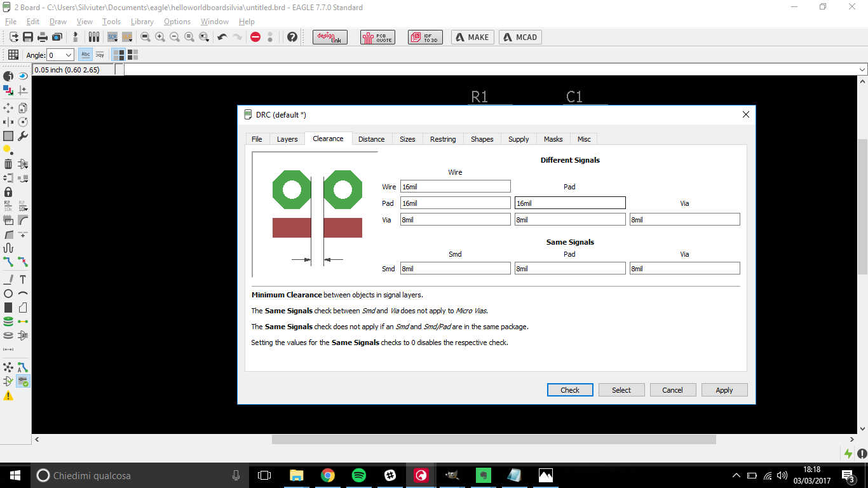Click the IDF to 3D button

[x=425, y=37]
